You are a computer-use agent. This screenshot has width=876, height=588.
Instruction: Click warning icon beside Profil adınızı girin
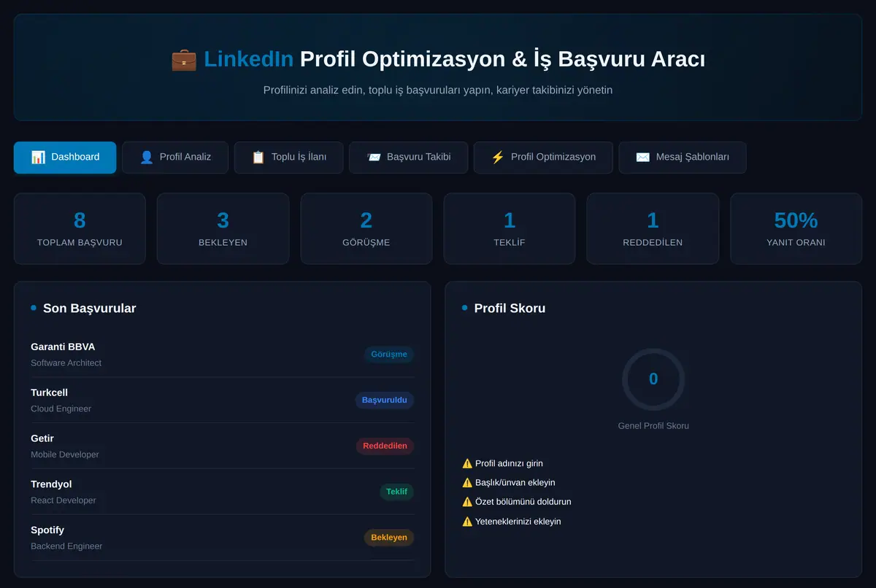pyautogui.click(x=467, y=463)
